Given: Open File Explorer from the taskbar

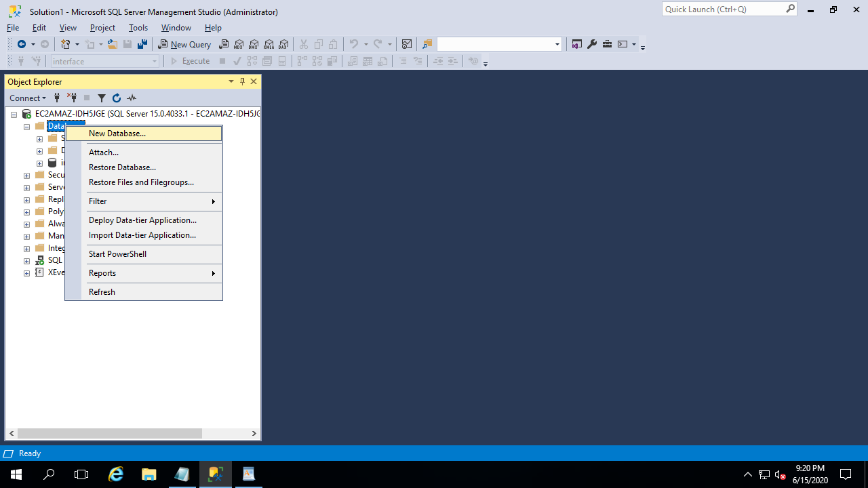Looking at the screenshot, I should (x=149, y=474).
